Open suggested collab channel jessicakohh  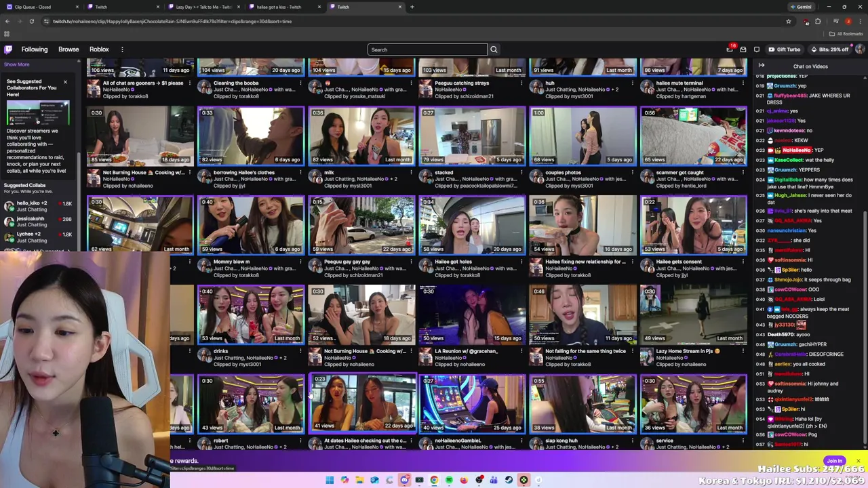(38, 222)
